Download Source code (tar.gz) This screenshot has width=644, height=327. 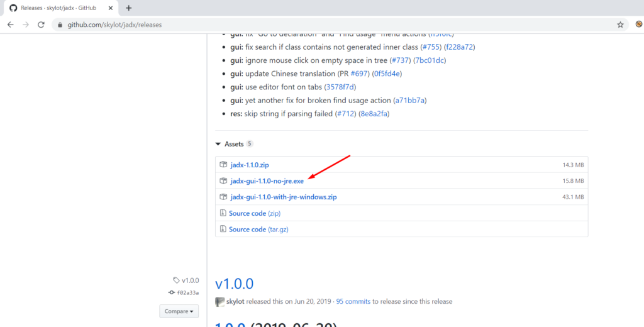[x=258, y=230]
